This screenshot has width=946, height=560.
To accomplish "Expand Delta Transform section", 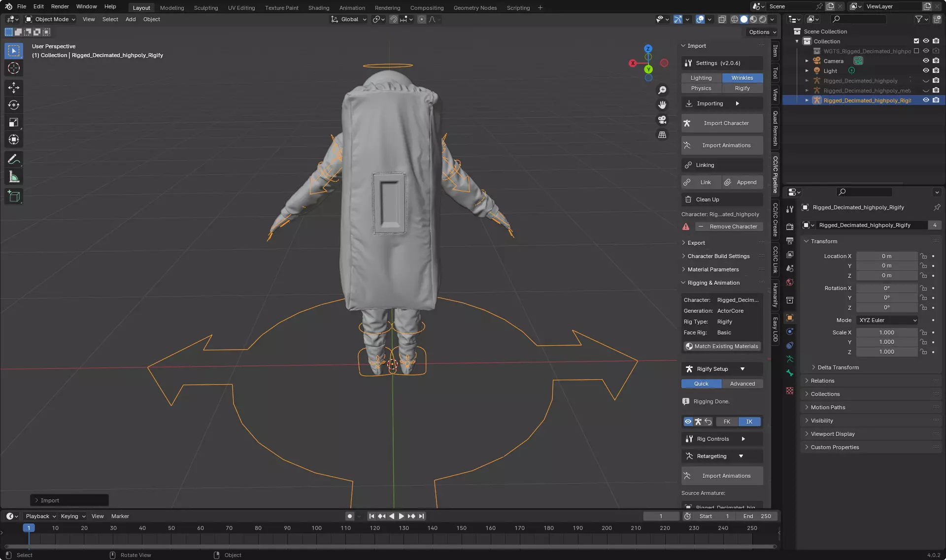I will pyautogui.click(x=838, y=367).
